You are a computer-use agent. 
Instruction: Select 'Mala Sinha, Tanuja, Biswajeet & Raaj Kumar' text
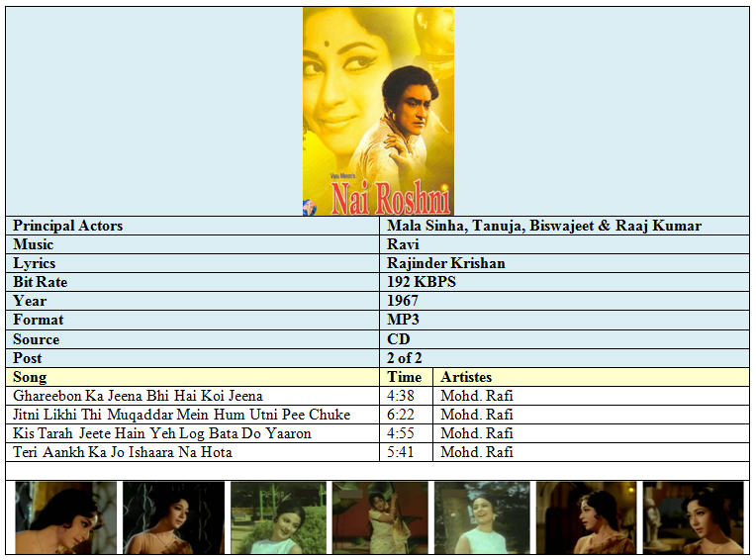point(544,226)
